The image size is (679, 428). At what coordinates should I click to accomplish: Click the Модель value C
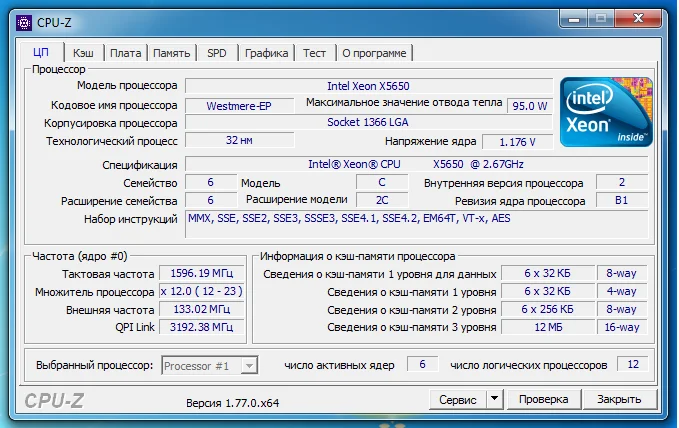tap(382, 182)
